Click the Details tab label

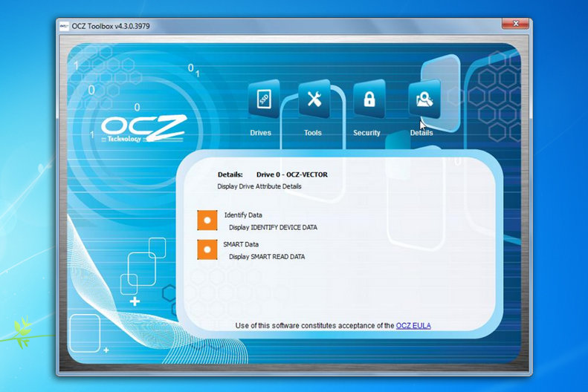pos(421,133)
